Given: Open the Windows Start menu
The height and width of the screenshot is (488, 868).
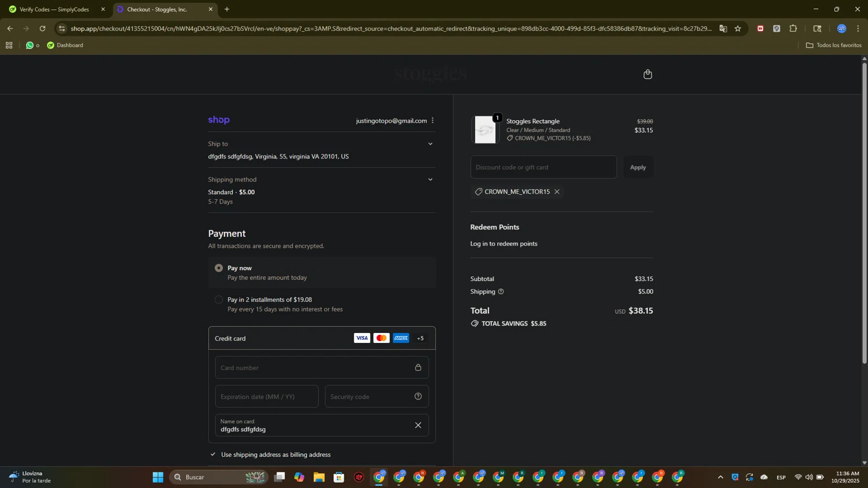Looking at the screenshot, I should [158, 477].
